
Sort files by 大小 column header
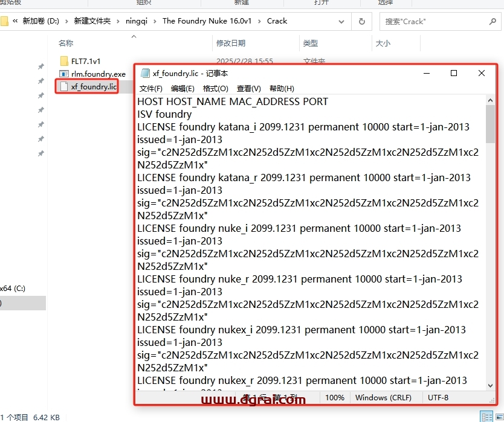pyautogui.click(x=383, y=43)
